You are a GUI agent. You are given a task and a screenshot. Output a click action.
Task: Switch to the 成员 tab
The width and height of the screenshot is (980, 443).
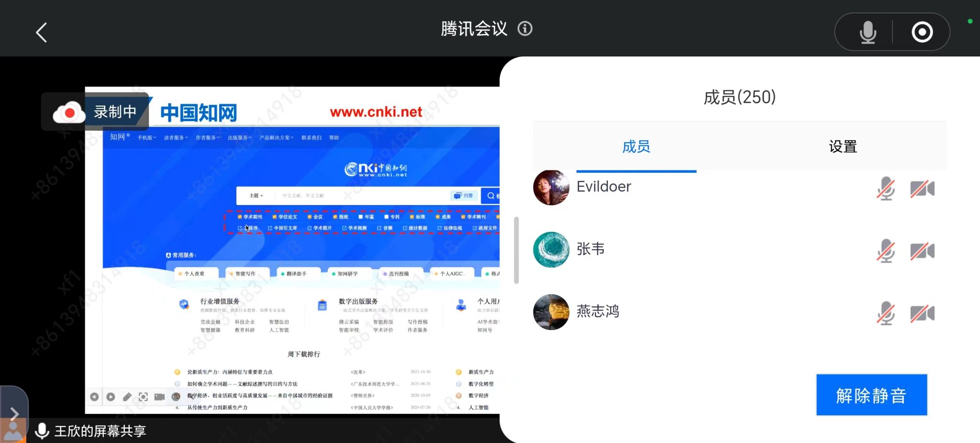coord(636,146)
